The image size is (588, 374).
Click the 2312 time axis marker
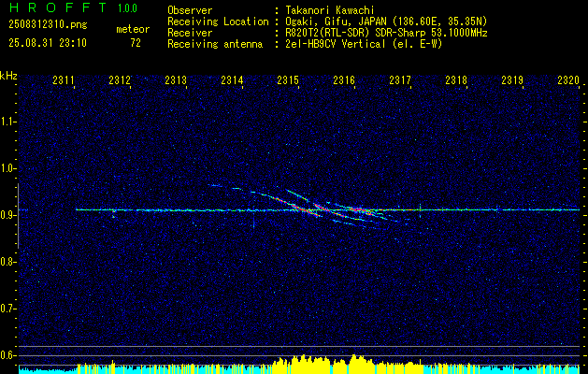[120, 79]
